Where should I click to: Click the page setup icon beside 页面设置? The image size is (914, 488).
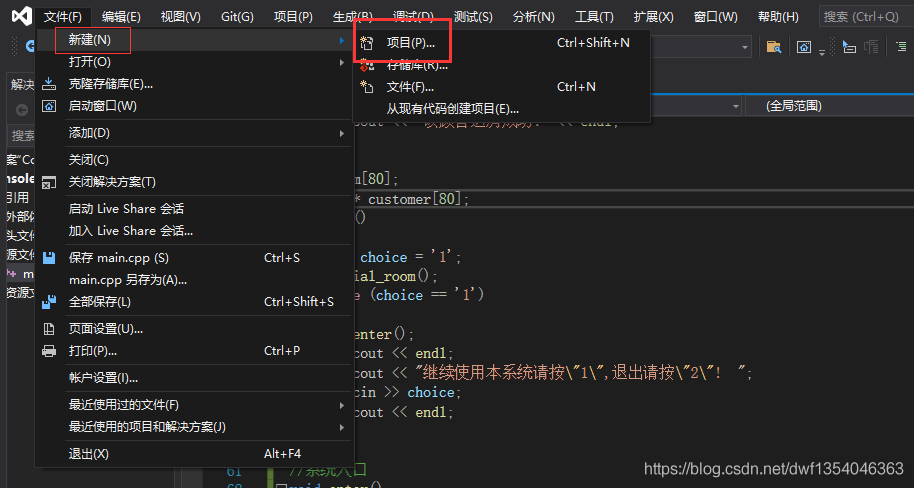pos(48,329)
